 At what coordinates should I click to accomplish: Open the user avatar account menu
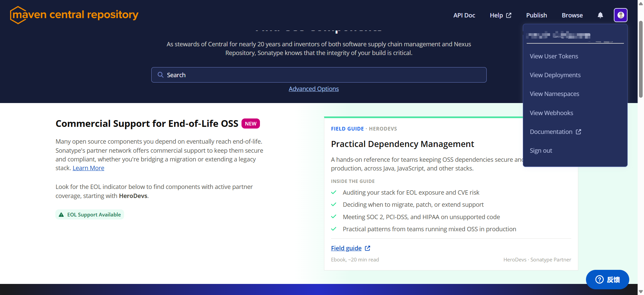(x=621, y=15)
